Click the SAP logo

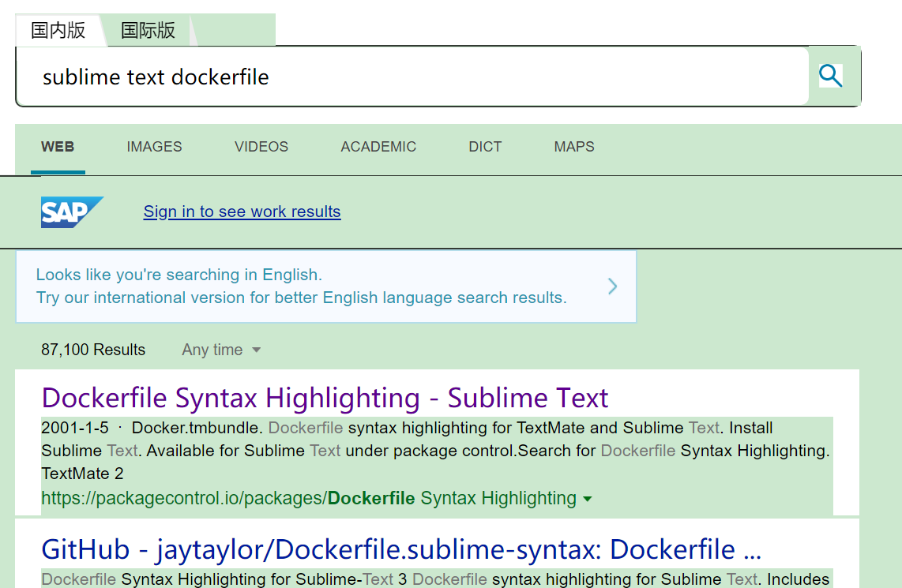pos(72,212)
